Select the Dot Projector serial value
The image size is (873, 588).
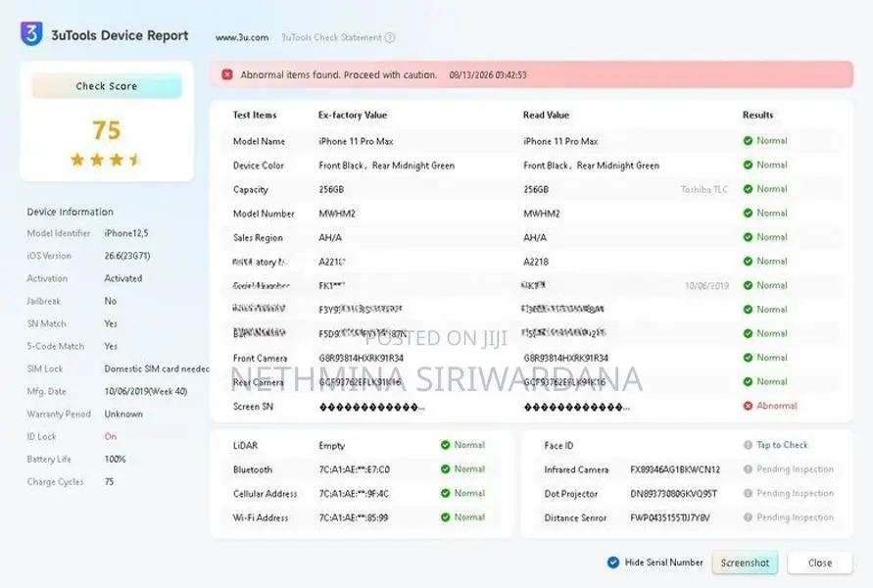[x=674, y=493]
